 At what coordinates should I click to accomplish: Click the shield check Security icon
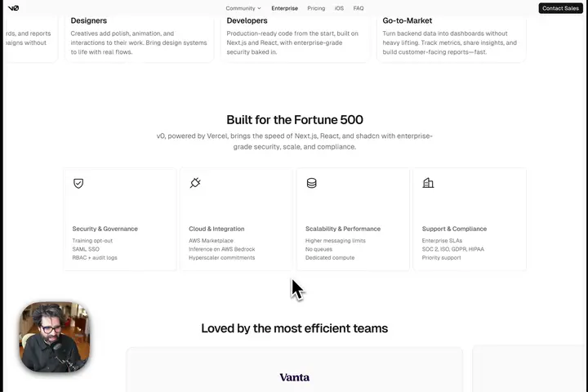(x=78, y=183)
